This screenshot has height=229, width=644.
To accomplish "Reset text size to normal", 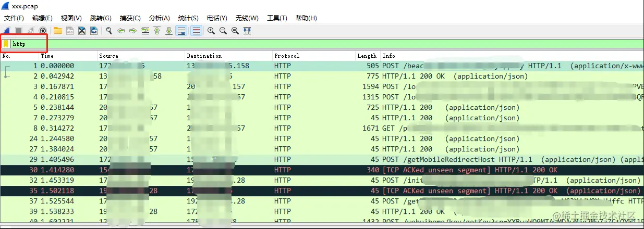I will 235,31.
